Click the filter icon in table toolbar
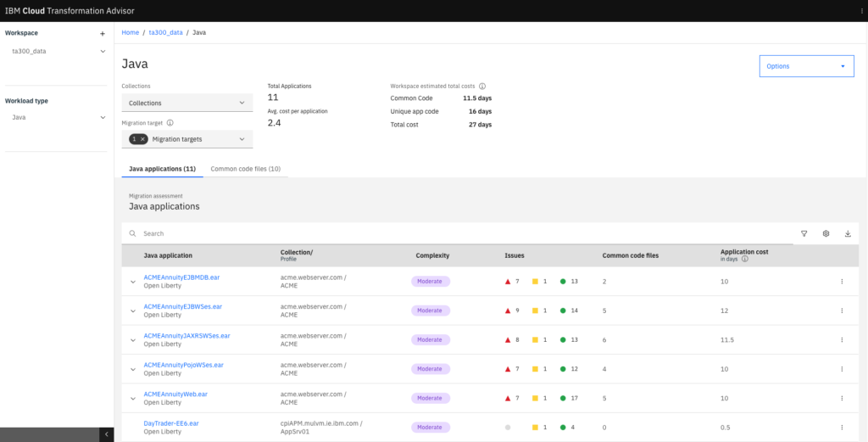This screenshot has height=442, width=868. [x=804, y=233]
